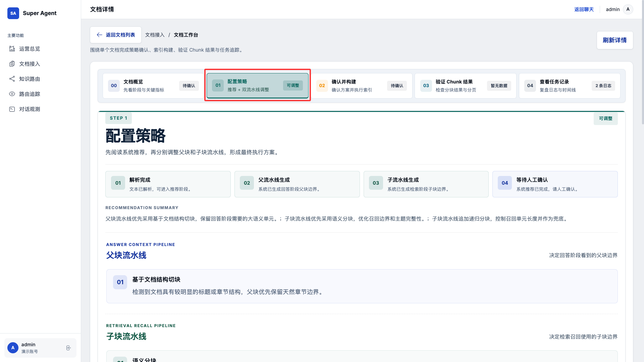Click the admin avatar circle at top right
Screen dimensions: 644x362
click(x=628, y=9)
